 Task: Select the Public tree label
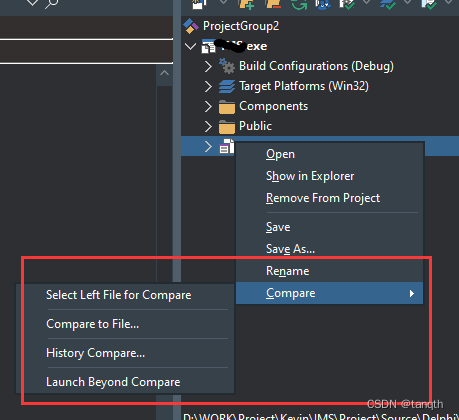[x=255, y=126]
